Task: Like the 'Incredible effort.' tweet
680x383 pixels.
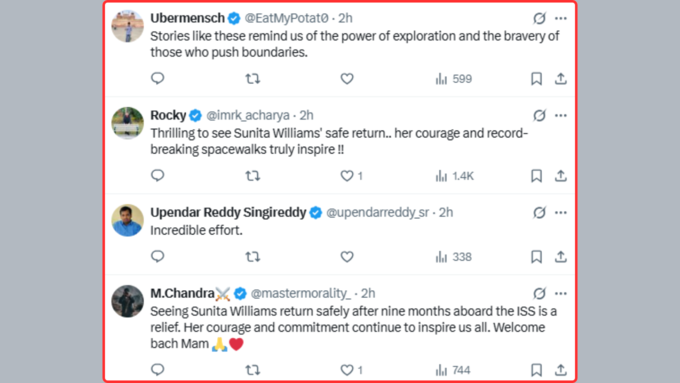Action: 347,257
